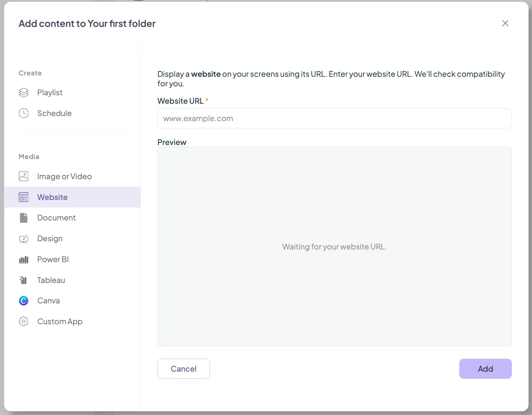Viewport: 532px width, 415px height.
Task: Switch to the Power BI option
Action: [73, 259]
